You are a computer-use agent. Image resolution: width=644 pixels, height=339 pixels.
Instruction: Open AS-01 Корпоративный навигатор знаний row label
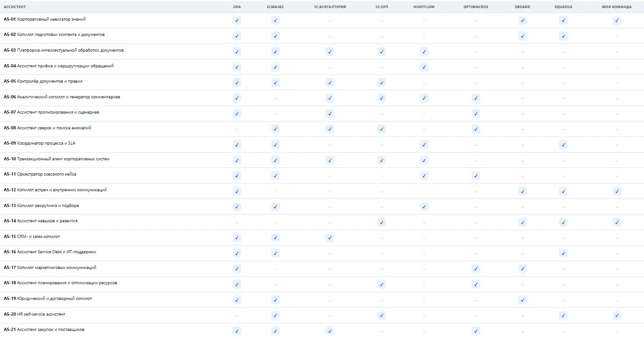(44, 19)
